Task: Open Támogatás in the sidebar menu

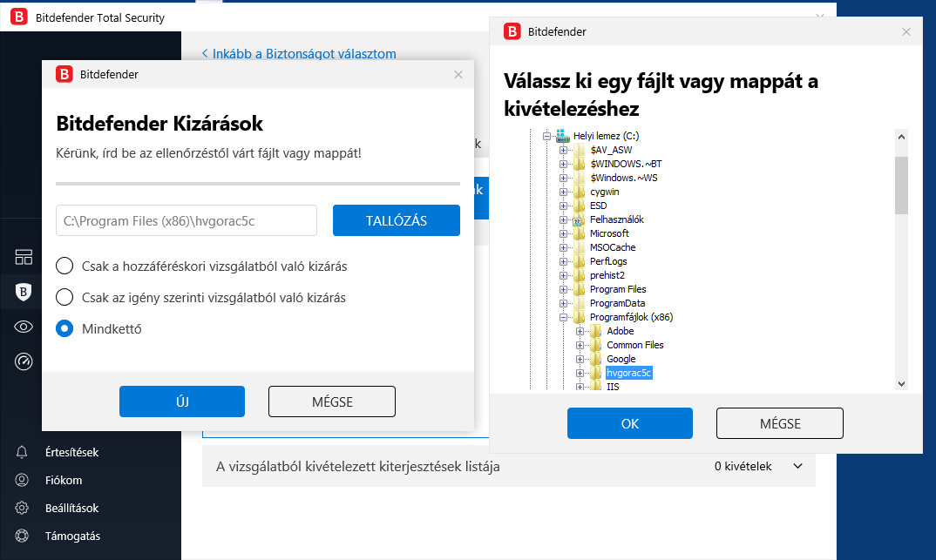Action: point(72,536)
